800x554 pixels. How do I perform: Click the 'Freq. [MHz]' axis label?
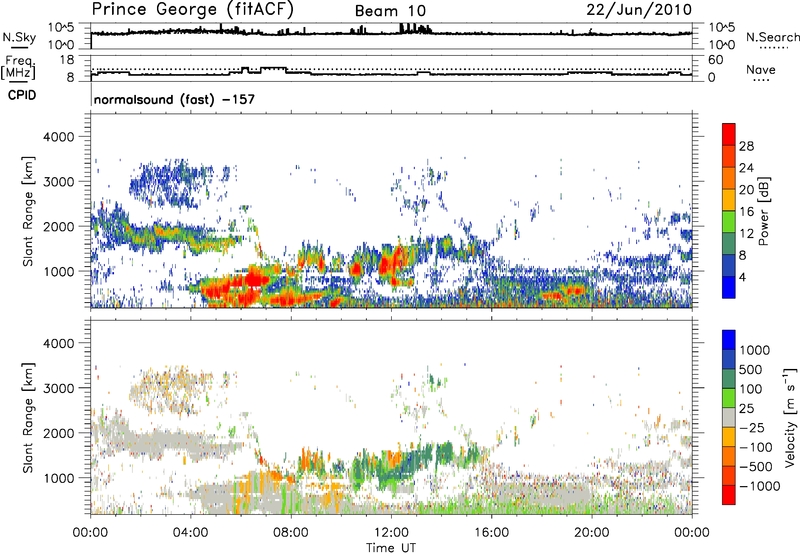(18, 67)
